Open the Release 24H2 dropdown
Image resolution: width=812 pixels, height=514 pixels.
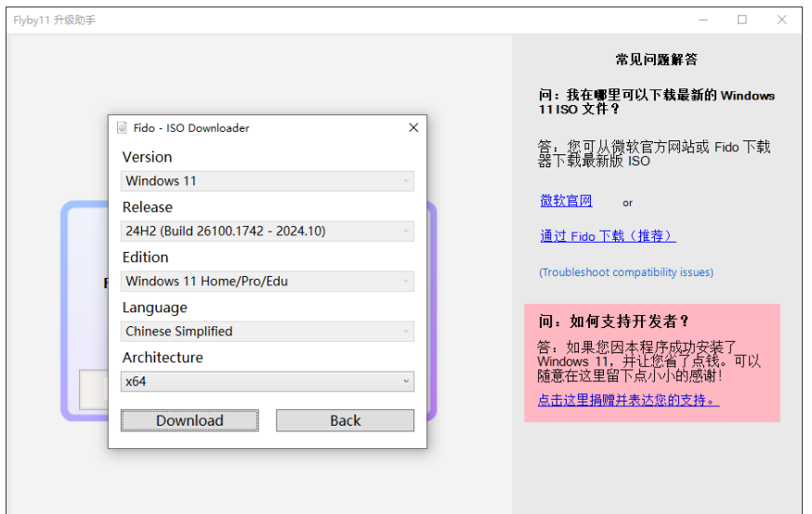tap(268, 231)
